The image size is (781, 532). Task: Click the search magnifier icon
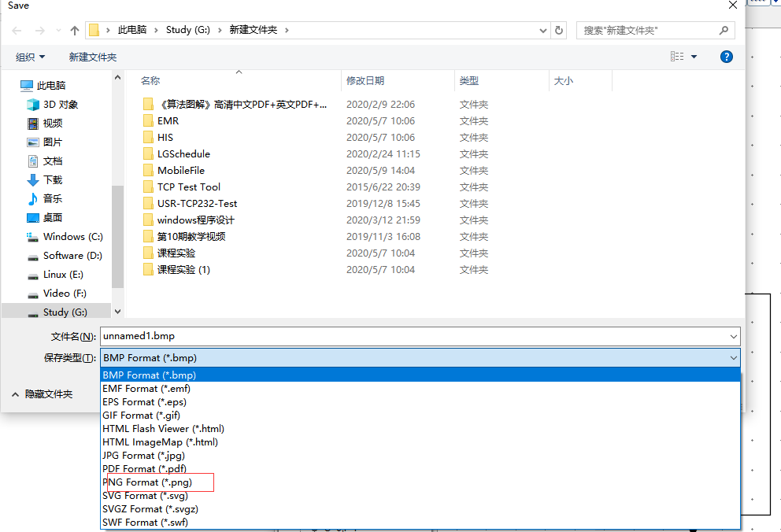723,30
